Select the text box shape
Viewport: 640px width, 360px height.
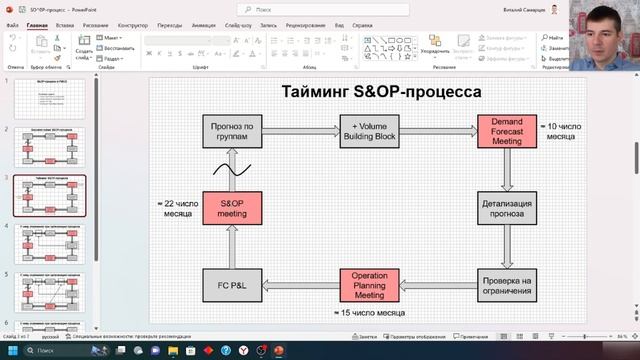[x=367, y=40]
